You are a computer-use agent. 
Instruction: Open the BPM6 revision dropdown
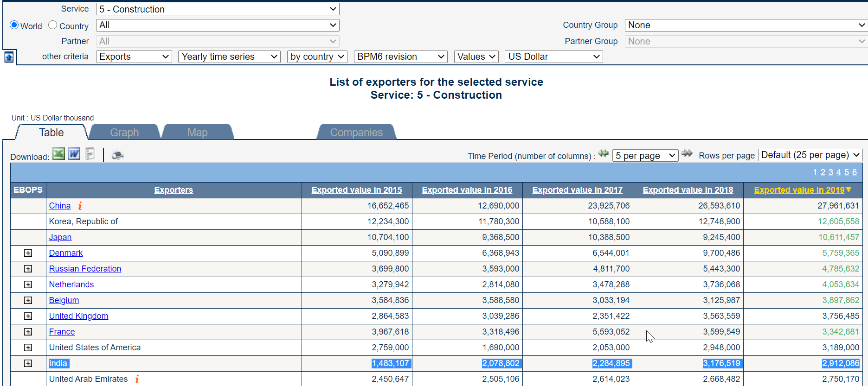click(401, 57)
